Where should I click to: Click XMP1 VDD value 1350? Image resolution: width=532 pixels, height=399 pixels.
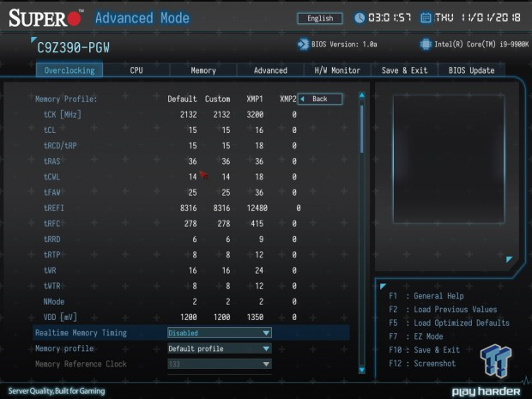coord(255,317)
